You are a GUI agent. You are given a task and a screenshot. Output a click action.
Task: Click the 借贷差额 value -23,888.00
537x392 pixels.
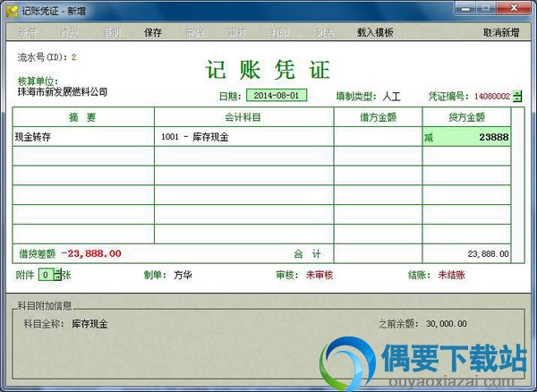(x=91, y=253)
